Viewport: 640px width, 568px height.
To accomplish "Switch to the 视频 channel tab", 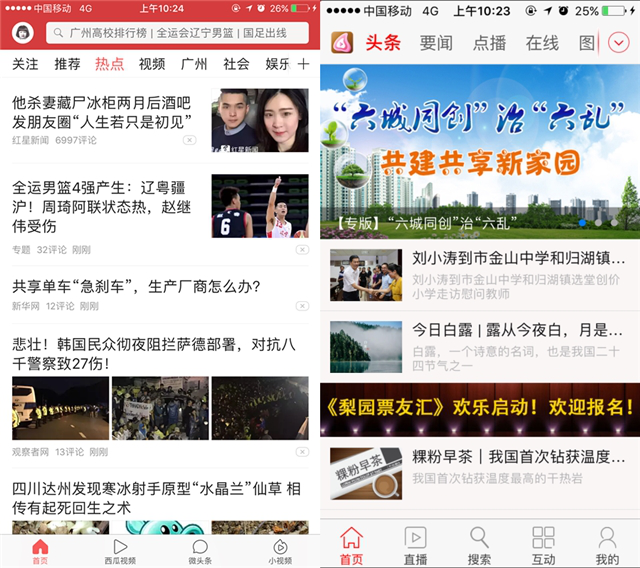I will coord(152,64).
